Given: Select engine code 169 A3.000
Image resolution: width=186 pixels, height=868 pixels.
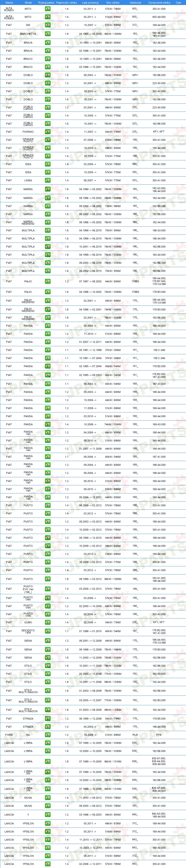Looking at the screenshot, I should tap(159, 424).
